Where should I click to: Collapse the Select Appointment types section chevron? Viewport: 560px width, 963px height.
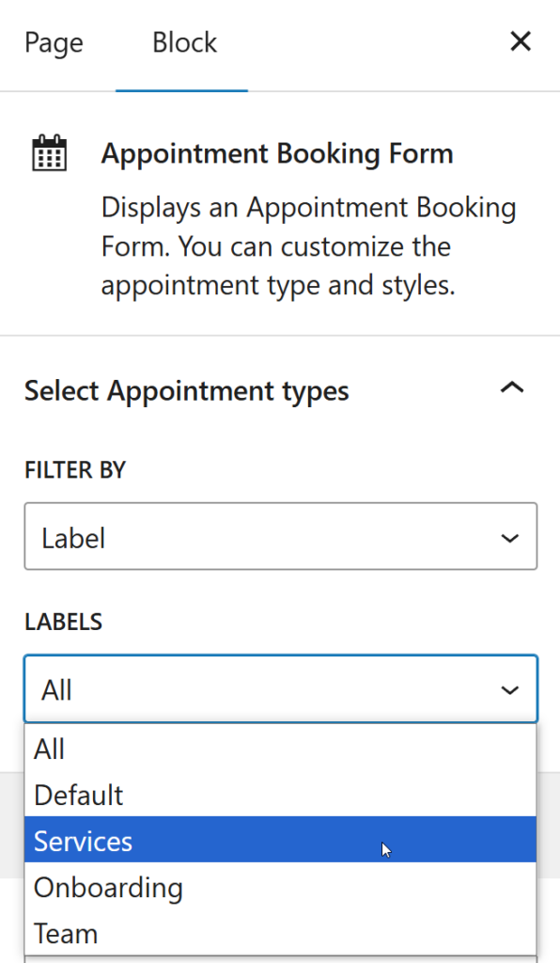pyautogui.click(x=512, y=387)
